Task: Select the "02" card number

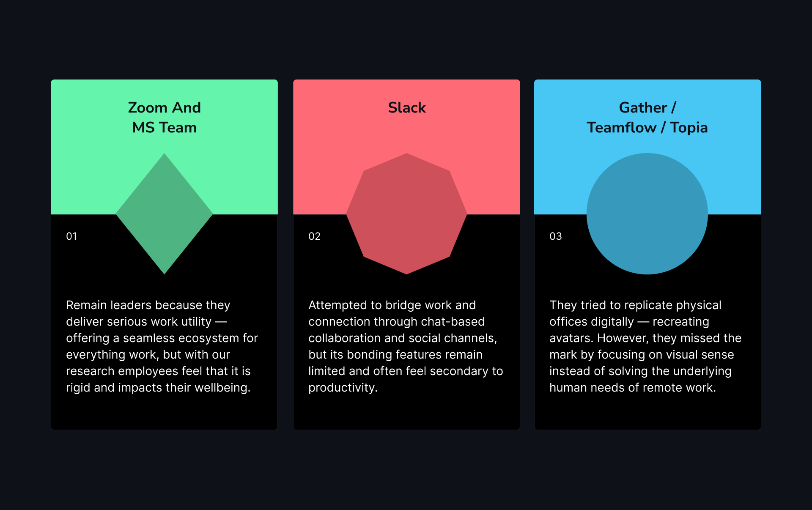Action: tap(314, 236)
